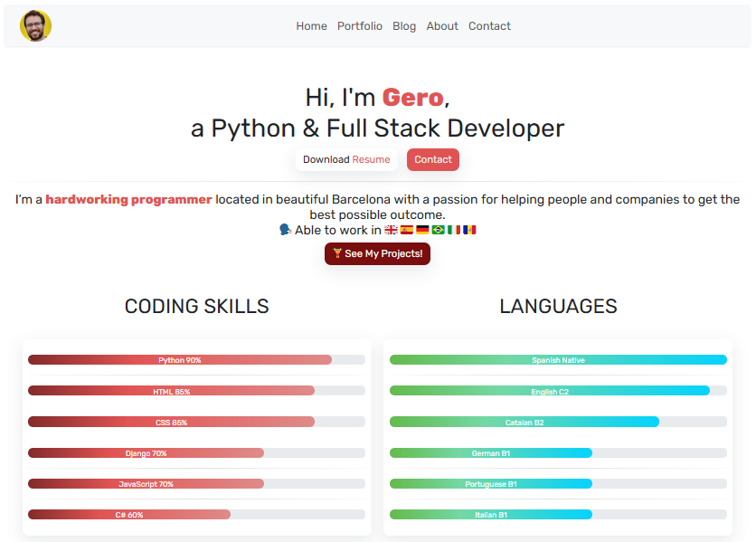Viewport: 756px width, 542px height.
Task: Open the Blog navigation item
Action: click(404, 26)
